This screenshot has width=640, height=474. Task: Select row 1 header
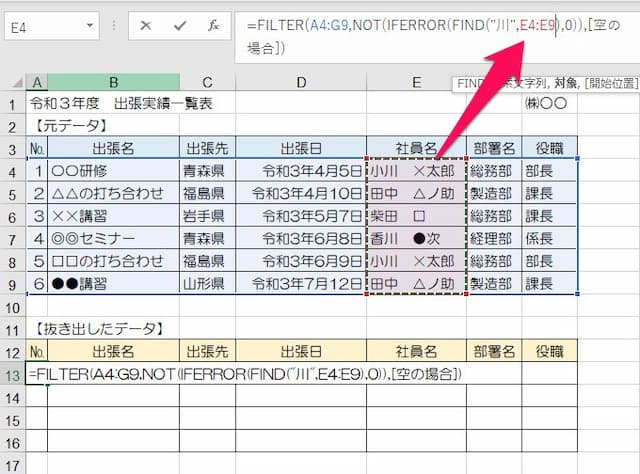[13, 104]
